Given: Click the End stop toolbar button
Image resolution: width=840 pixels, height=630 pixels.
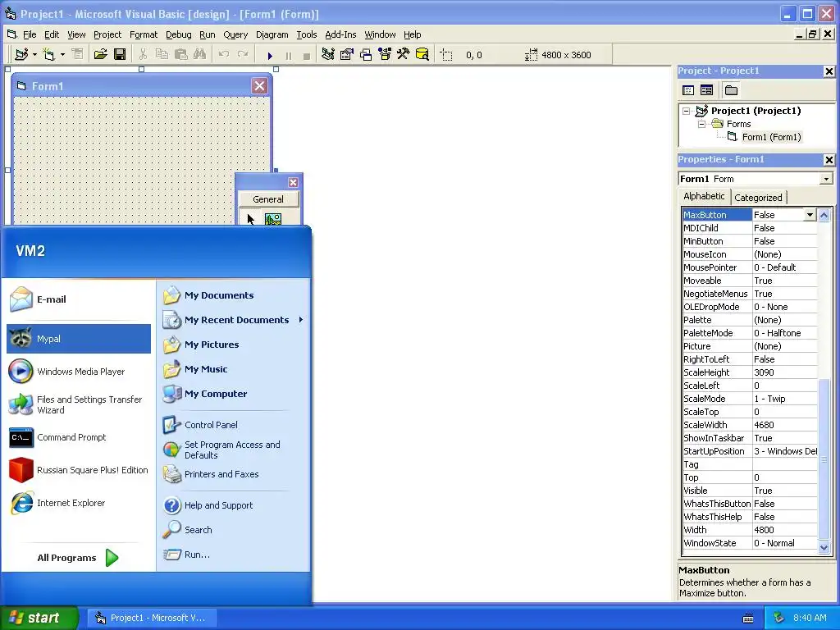Looking at the screenshot, I should click(x=307, y=56).
